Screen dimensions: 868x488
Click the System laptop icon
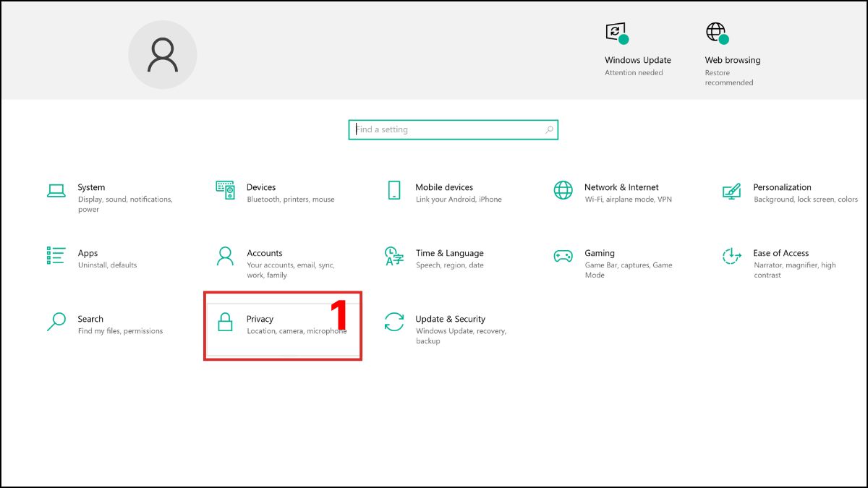pyautogui.click(x=56, y=191)
